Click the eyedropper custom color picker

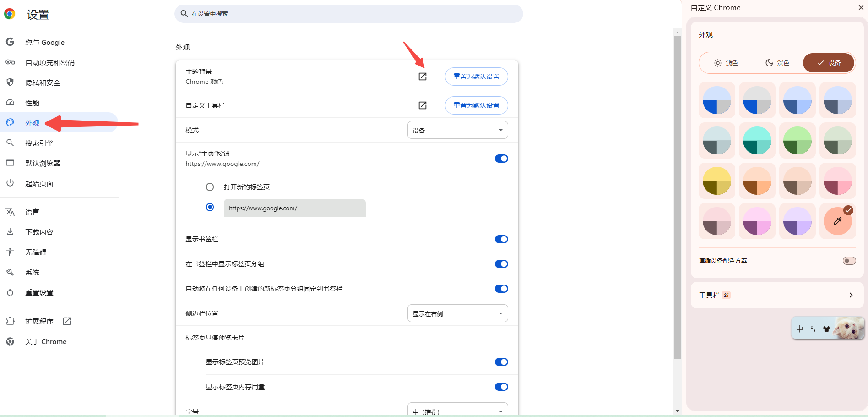click(x=838, y=221)
